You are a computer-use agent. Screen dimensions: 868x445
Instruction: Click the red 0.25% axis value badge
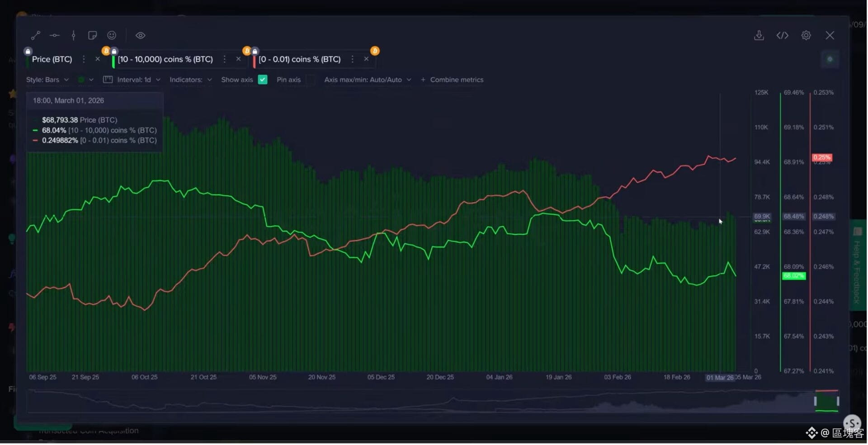point(822,157)
